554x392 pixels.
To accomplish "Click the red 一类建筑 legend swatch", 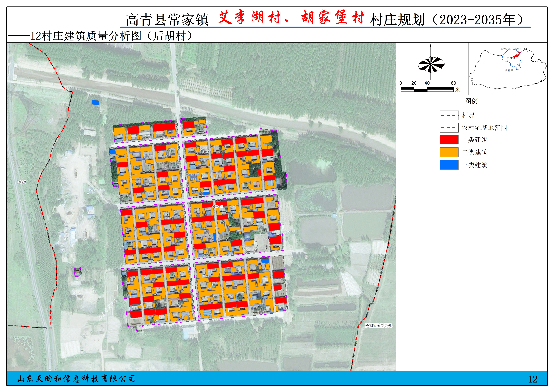I will [449, 140].
